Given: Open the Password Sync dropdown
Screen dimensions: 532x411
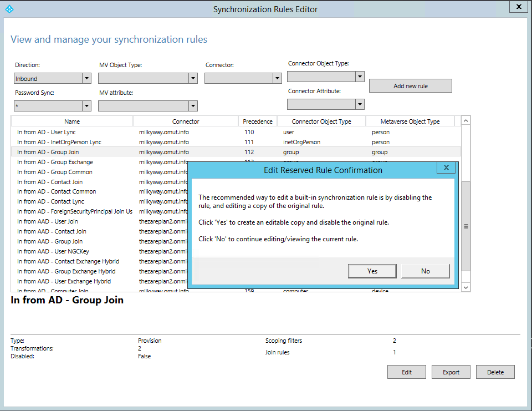Looking at the screenshot, I should pyautogui.click(x=53, y=106).
